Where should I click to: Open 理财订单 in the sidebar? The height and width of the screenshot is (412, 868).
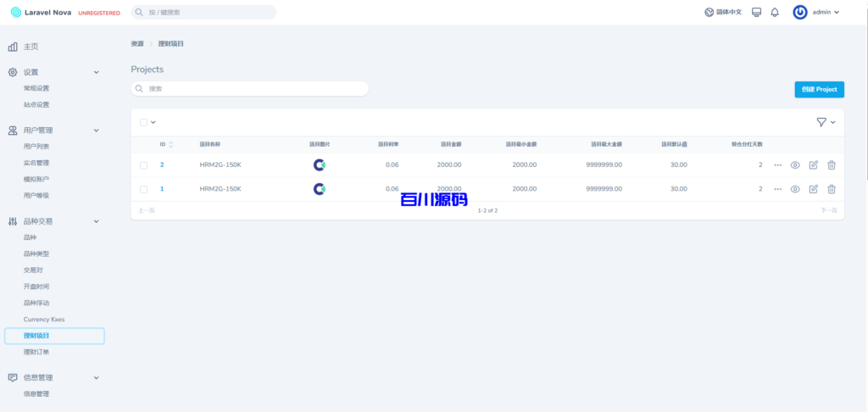tap(36, 352)
